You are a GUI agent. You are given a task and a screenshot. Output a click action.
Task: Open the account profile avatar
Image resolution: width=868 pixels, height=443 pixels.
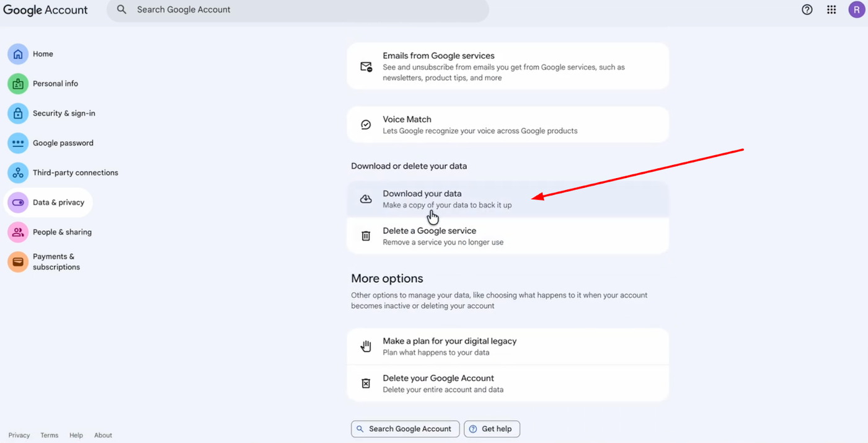click(856, 10)
